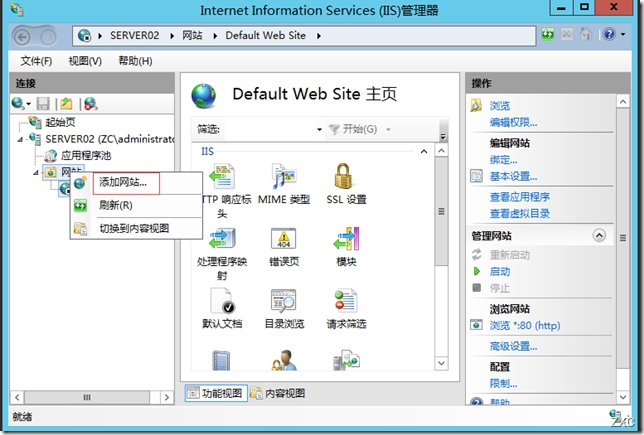The image size is (644, 435).
Task: Open the MIME 类型 feature icon
Action: (x=284, y=177)
